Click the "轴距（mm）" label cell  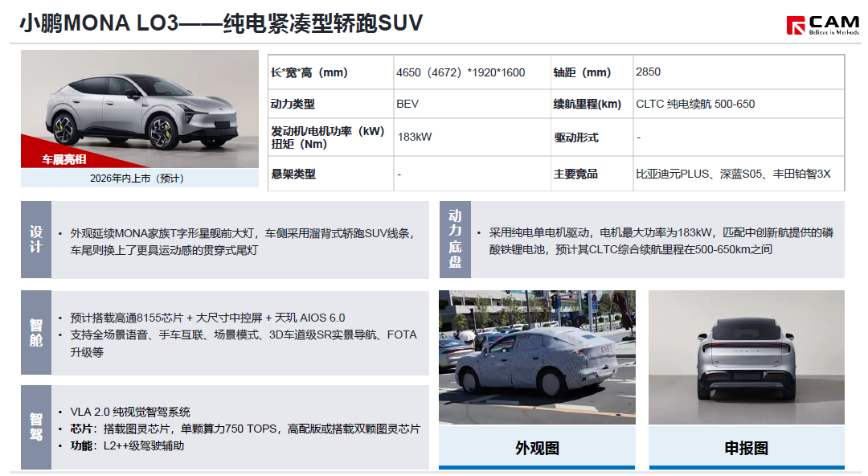pos(592,72)
